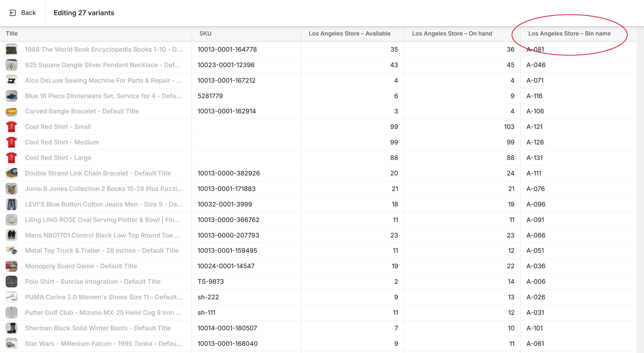
Task: Edit bin name A-126
Action: (x=579, y=142)
